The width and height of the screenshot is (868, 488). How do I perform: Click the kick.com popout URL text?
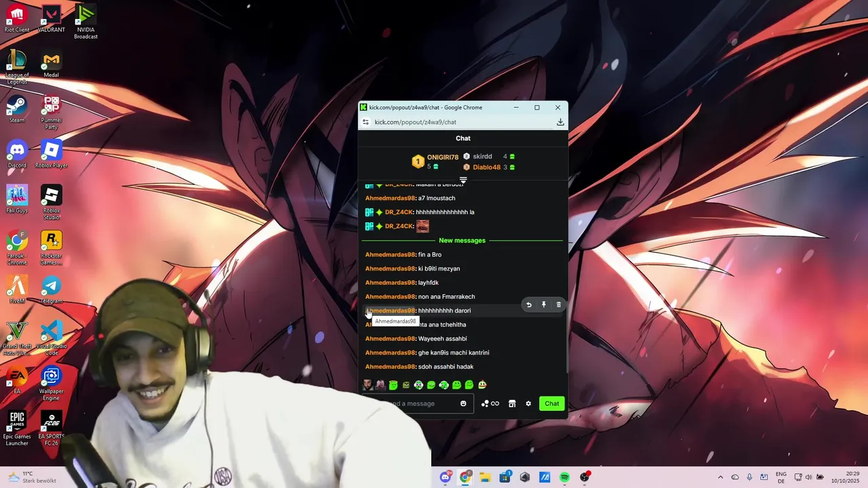(415, 122)
